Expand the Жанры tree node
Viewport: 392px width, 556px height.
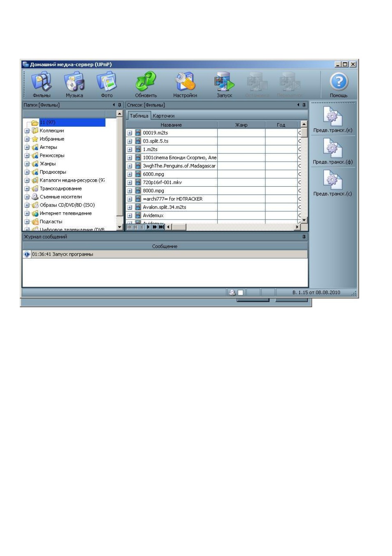27,164
